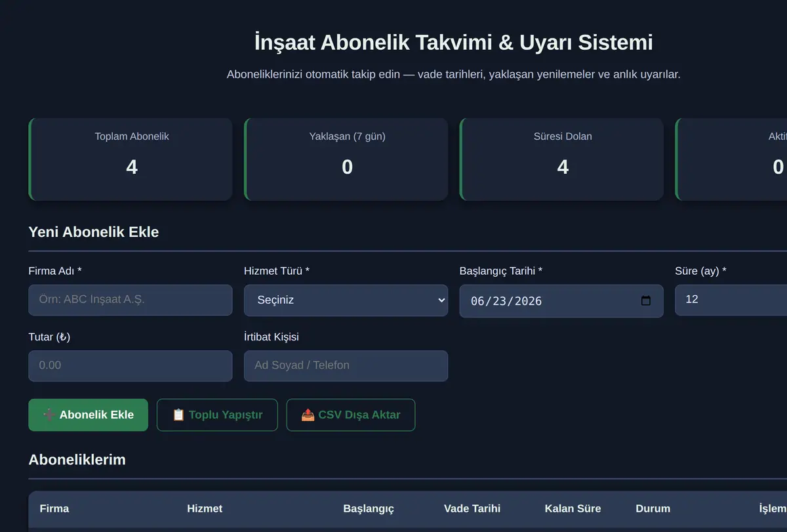Click the İnşaat Abonelik Takvimi page title

(x=454, y=43)
